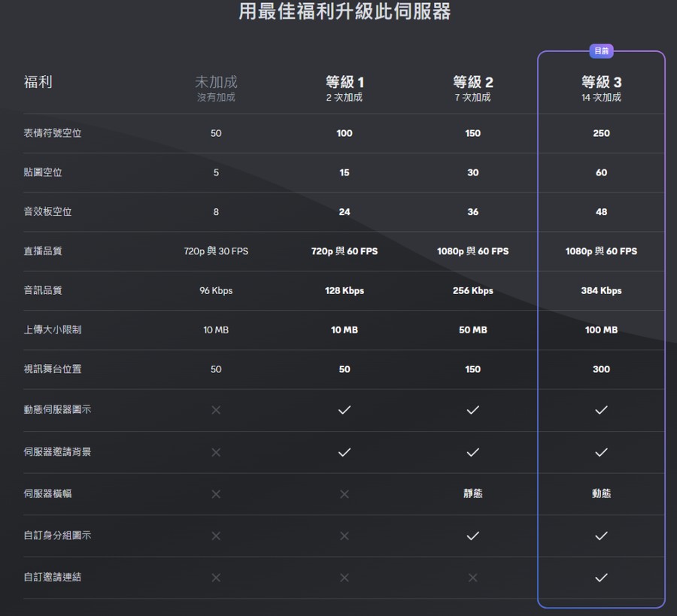Click 等級 3 checkmark for 自訂邀請連結

click(x=601, y=577)
